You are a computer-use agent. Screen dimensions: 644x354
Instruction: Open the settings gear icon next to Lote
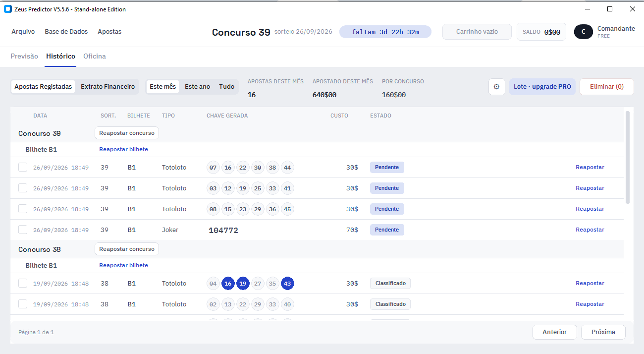pos(496,87)
